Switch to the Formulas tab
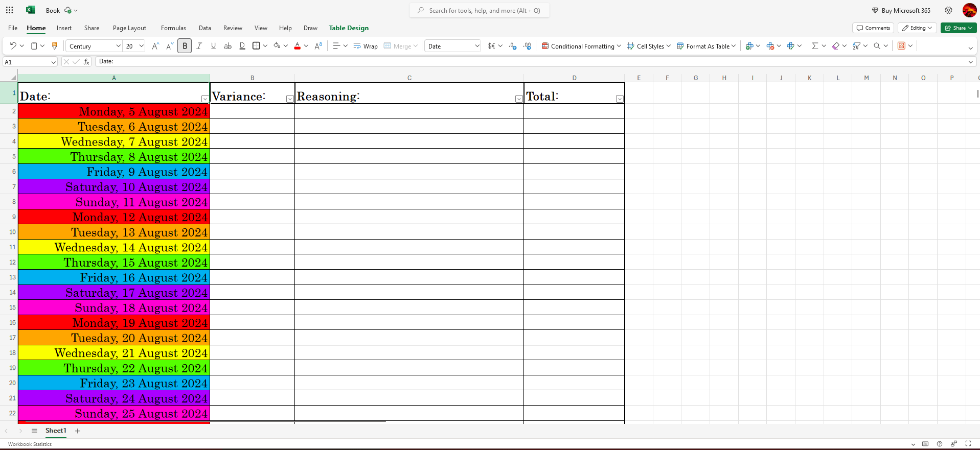The width and height of the screenshot is (980, 450). [x=173, y=28]
